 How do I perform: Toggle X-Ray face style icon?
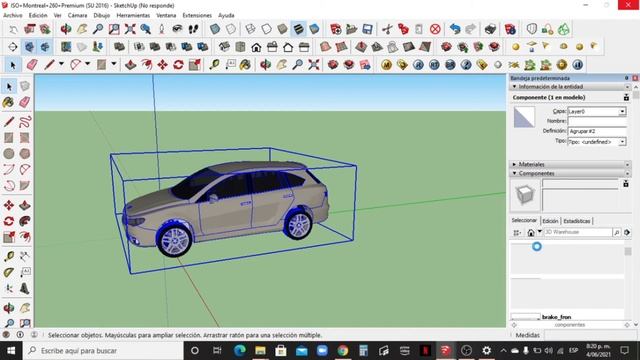tap(215, 29)
